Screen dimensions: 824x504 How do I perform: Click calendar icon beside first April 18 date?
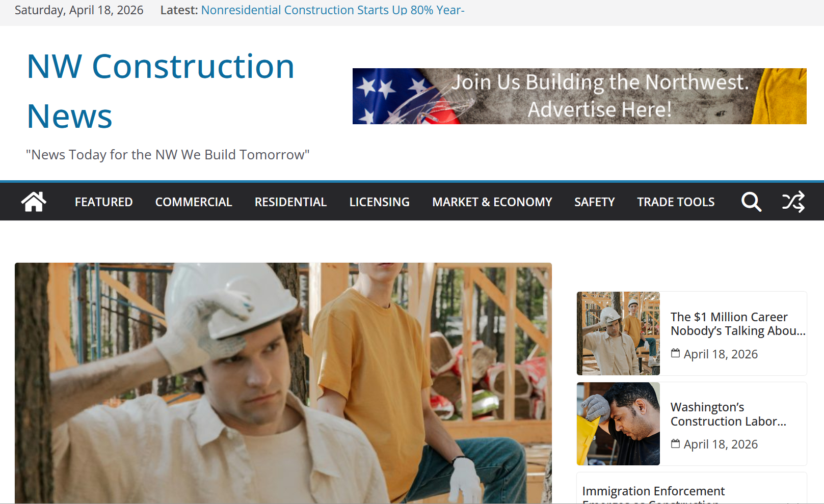675,353
